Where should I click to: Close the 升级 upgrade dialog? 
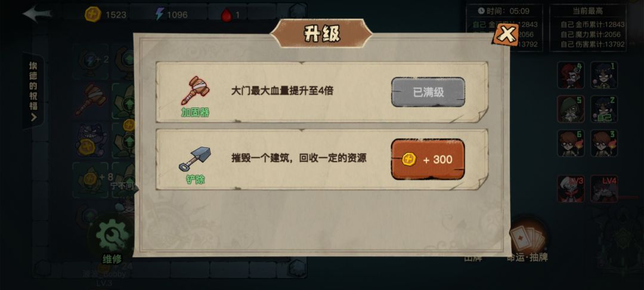[506, 35]
